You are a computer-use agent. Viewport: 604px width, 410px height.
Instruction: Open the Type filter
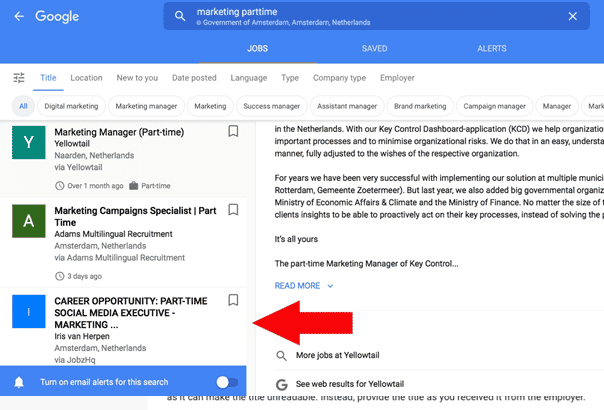pyautogui.click(x=290, y=78)
